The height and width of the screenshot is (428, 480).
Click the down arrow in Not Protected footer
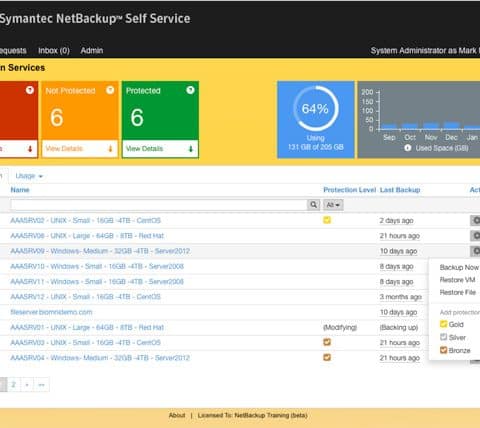point(110,149)
